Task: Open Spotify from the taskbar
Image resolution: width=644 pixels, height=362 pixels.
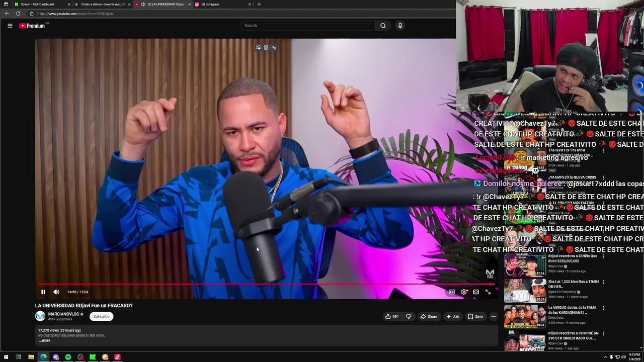Action: click(x=68, y=357)
